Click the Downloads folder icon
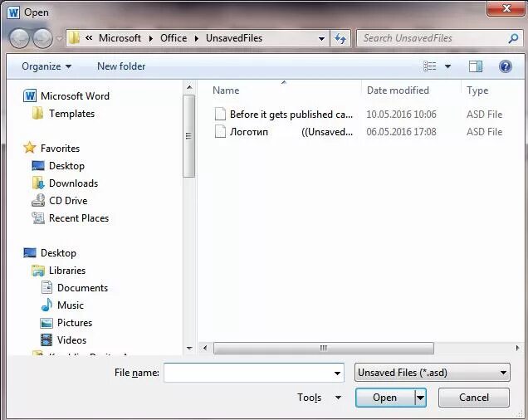 pos(38,183)
